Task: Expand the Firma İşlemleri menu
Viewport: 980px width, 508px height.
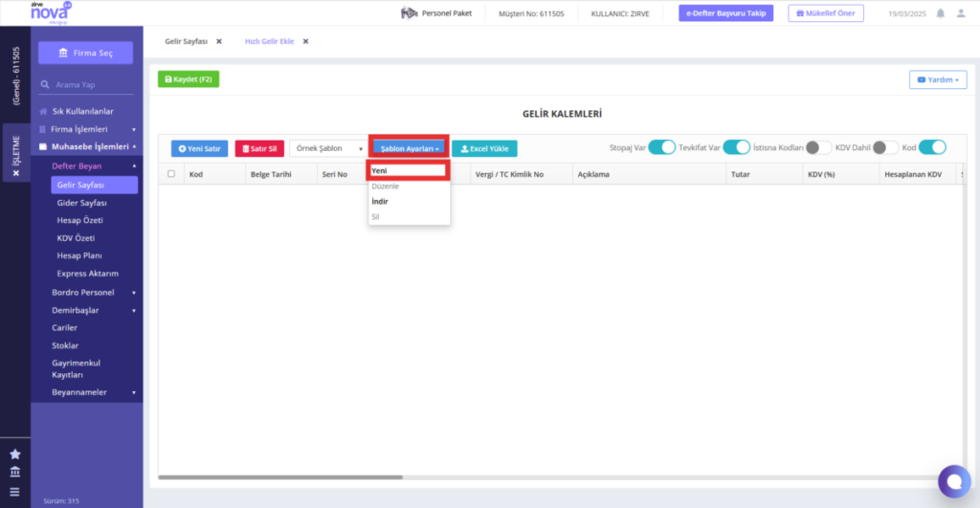Action: click(x=134, y=129)
